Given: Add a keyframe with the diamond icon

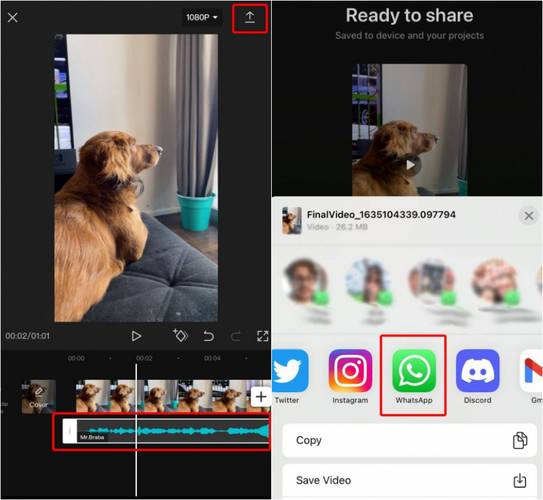Looking at the screenshot, I should tap(180, 335).
